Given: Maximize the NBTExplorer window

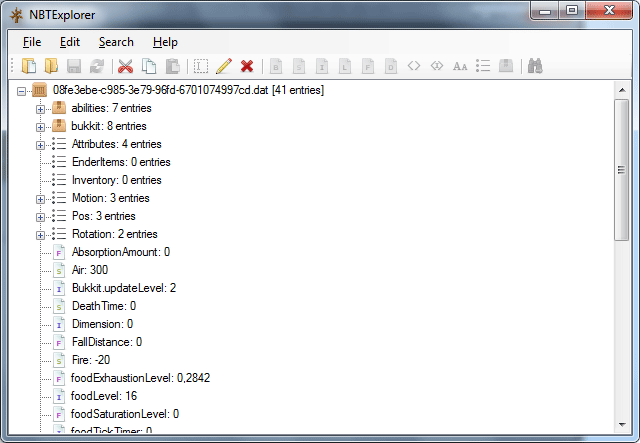Looking at the screenshot, I should click(x=572, y=11).
